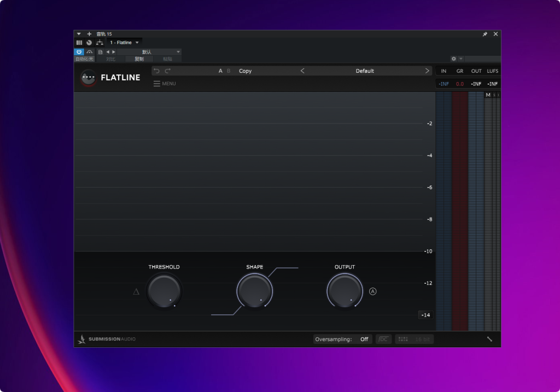Open the three-bars channel editor icon
560x392 pixels.
79,43
